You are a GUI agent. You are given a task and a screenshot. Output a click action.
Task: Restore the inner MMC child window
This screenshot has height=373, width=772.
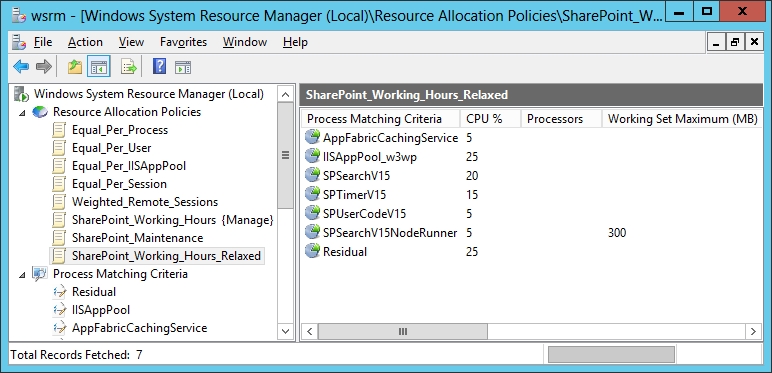[x=735, y=42]
